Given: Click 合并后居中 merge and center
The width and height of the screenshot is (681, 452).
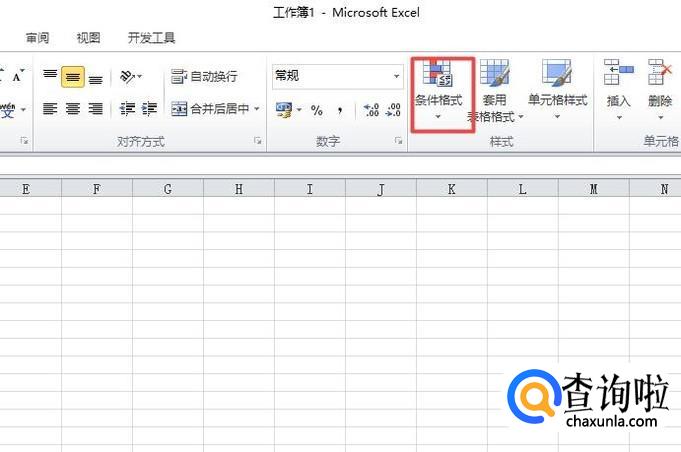Looking at the screenshot, I should pos(210,109).
